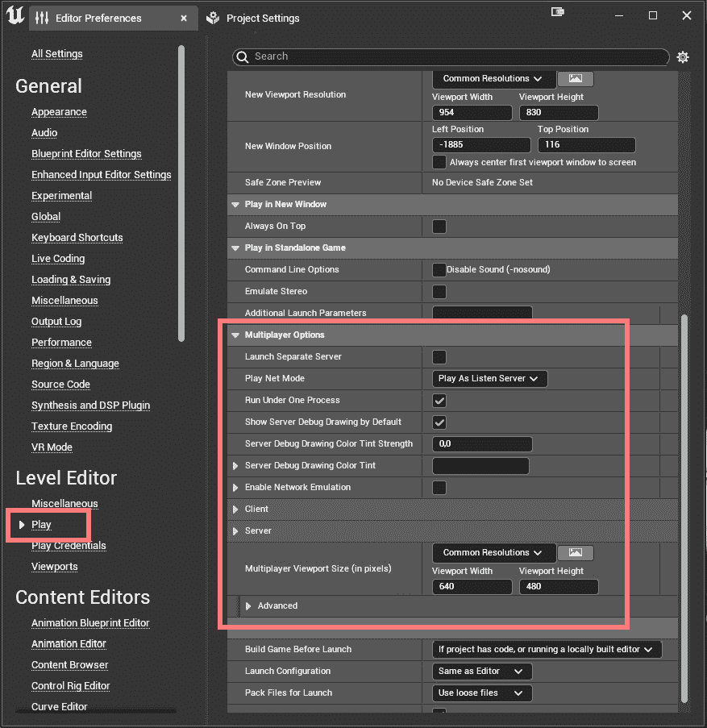Collapse the Play in New Window section
The image size is (707, 728).
pos(235,204)
